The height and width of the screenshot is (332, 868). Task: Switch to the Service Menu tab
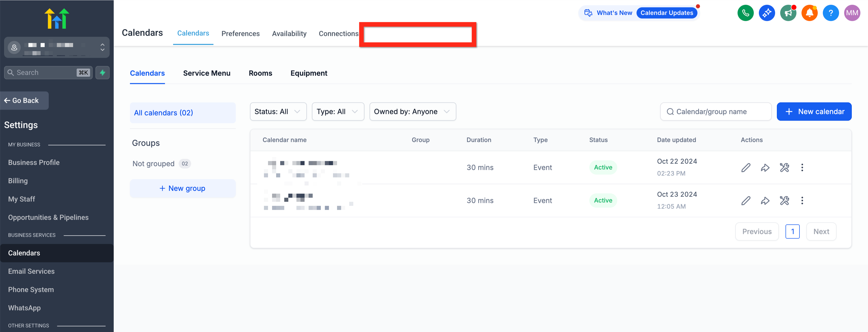pos(207,73)
